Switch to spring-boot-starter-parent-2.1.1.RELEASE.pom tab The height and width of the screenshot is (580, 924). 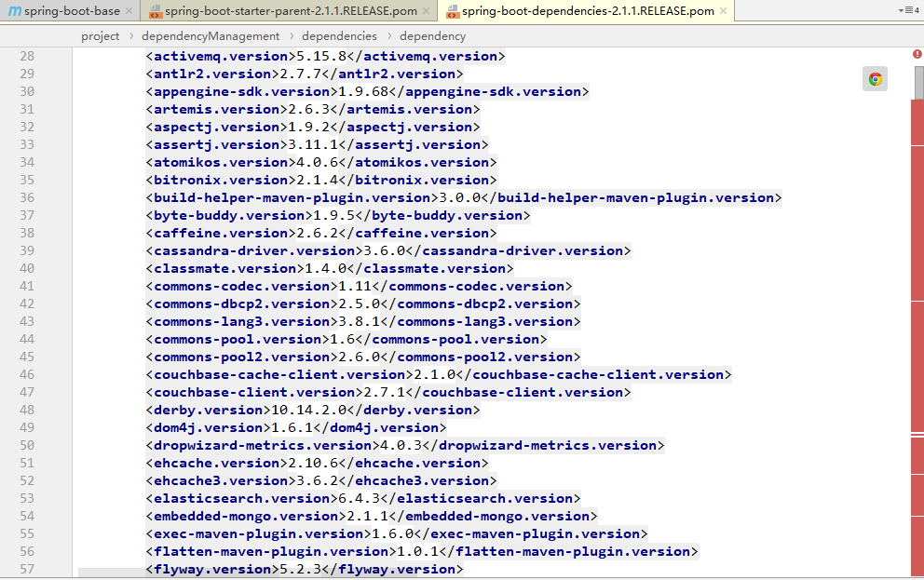[x=282, y=11]
